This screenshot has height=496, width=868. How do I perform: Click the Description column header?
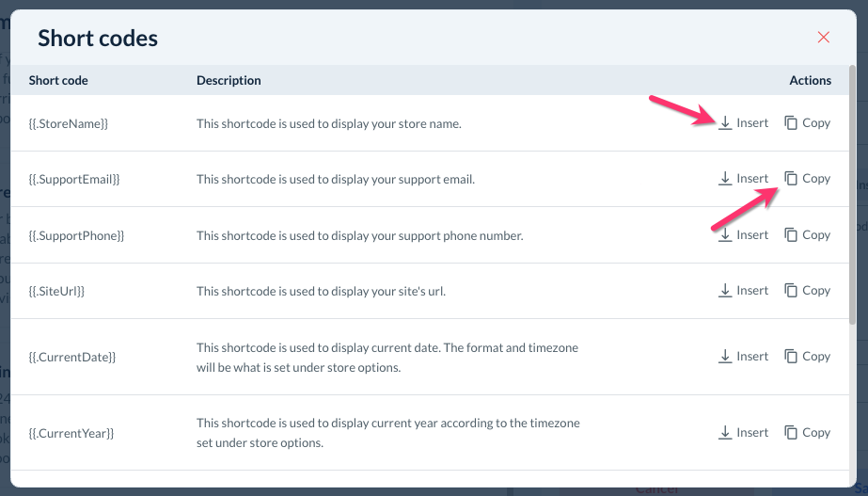click(x=229, y=80)
